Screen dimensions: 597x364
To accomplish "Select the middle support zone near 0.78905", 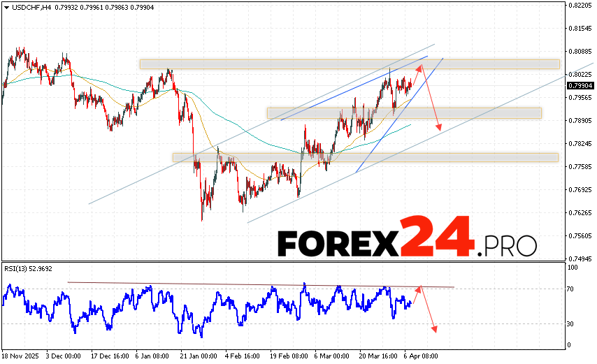I will (403, 112).
